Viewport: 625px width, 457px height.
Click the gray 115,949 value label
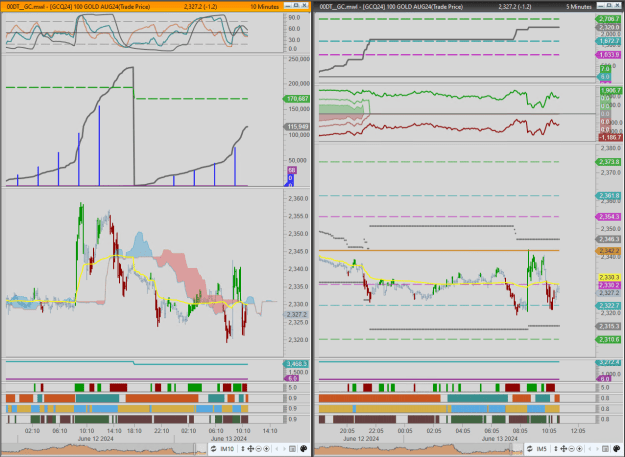click(297, 127)
